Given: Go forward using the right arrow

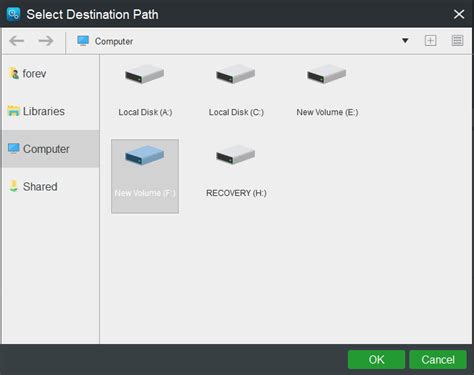Looking at the screenshot, I should [x=46, y=41].
